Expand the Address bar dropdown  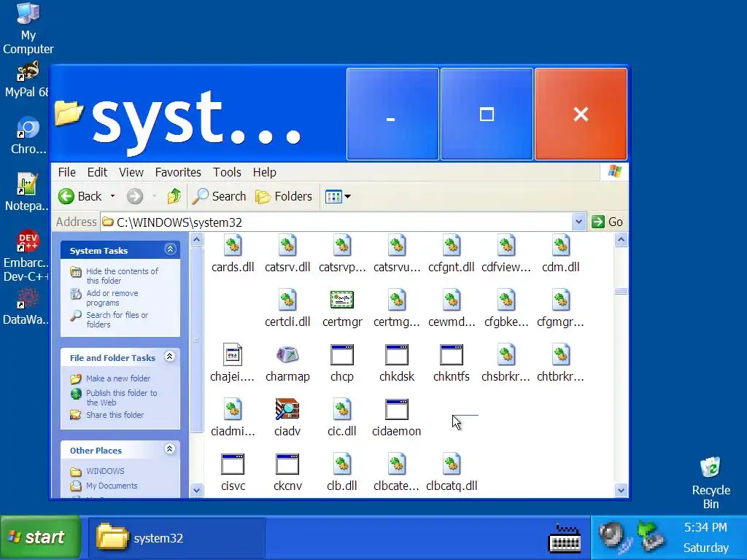[578, 222]
